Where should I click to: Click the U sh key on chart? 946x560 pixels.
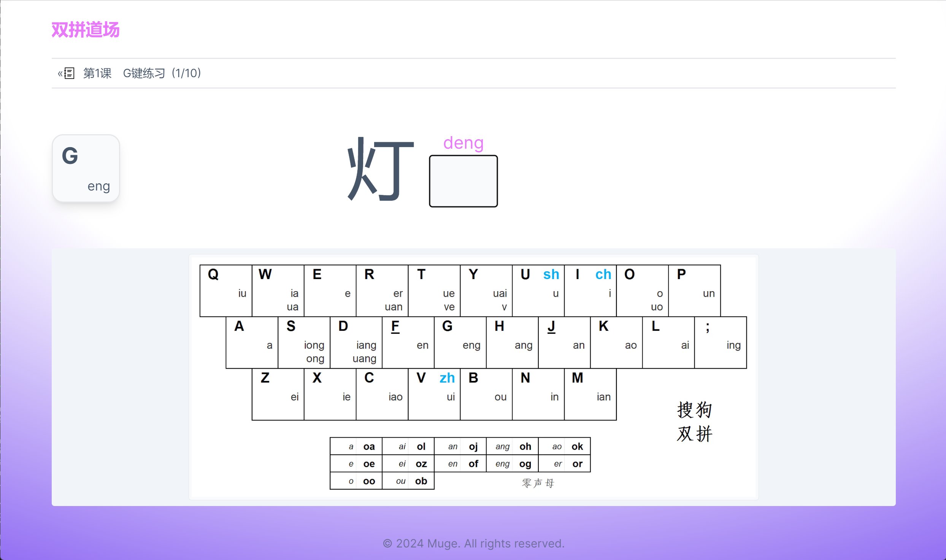pos(538,290)
